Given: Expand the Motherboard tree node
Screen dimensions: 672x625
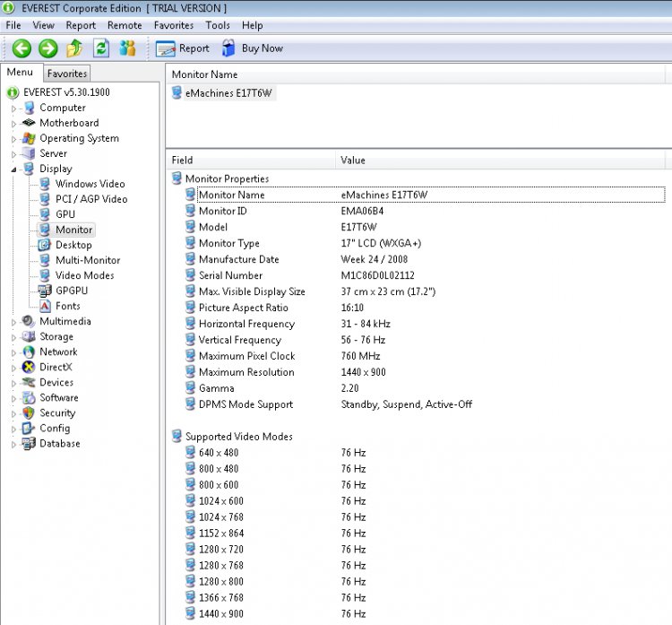Looking at the screenshot, I should (13, 124).
